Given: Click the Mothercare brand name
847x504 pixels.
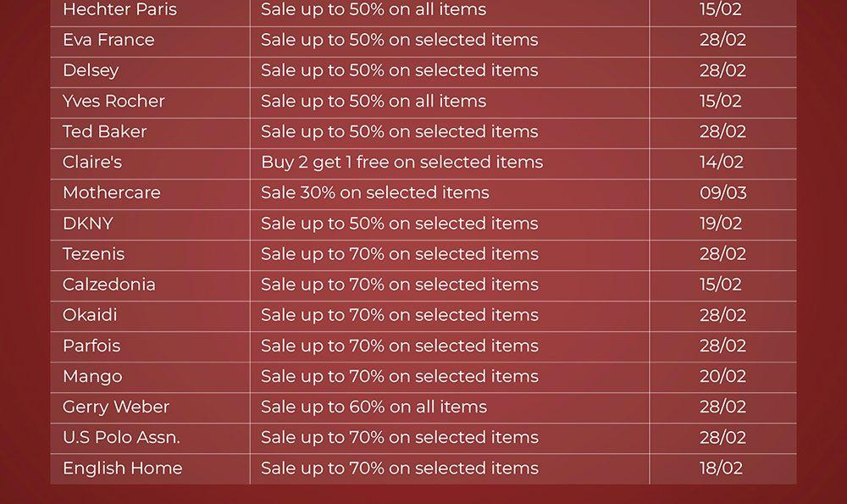Looking at the screenshot, I should click(111, 192).
